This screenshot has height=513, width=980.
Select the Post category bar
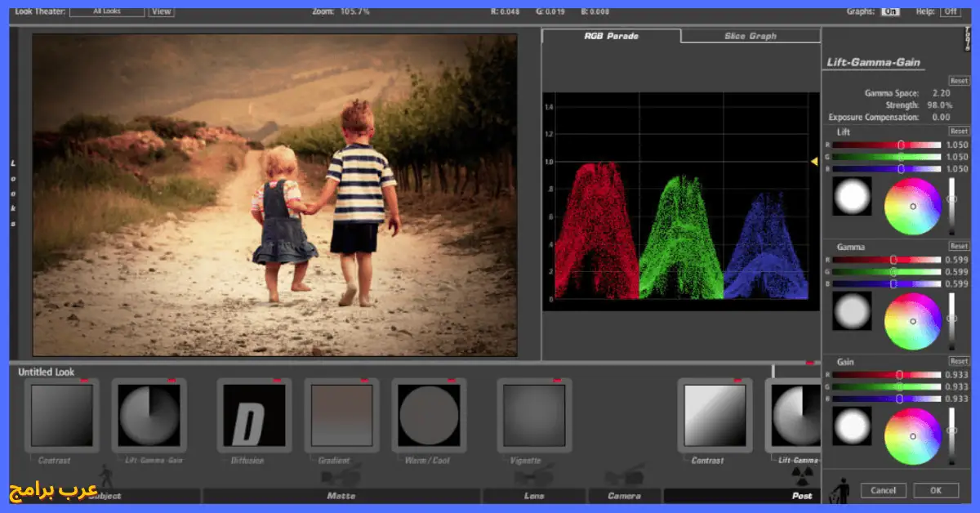point(742,496)
